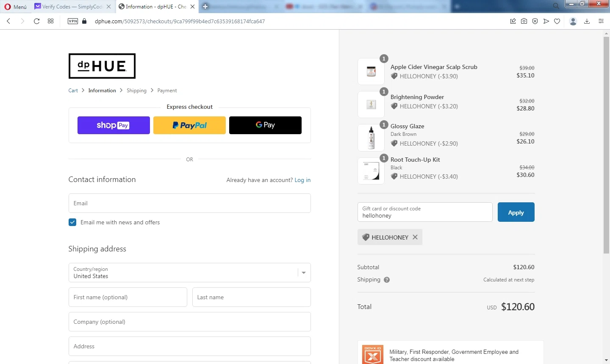The width and height of the screenshot is (610, 364).
Task: Select Shipping breadcrumb step
Action: (136, 91)
